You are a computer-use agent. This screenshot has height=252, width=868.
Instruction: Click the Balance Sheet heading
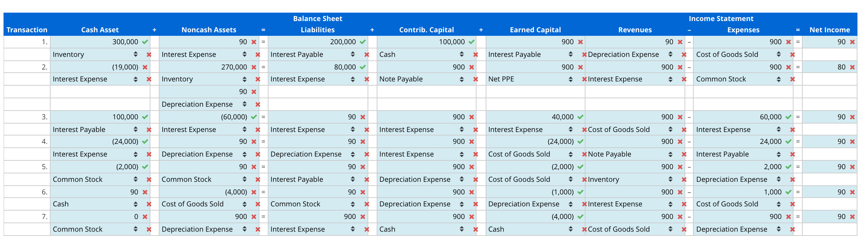click(318, 19)
